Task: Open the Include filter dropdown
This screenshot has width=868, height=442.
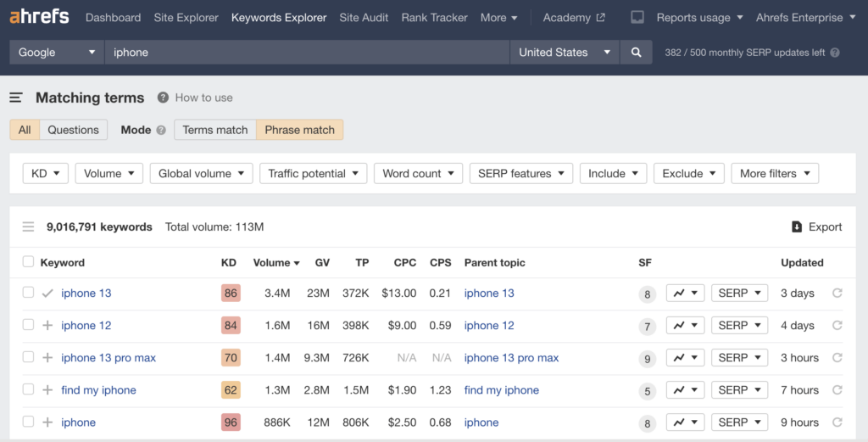Action: [x=614, y=173]
